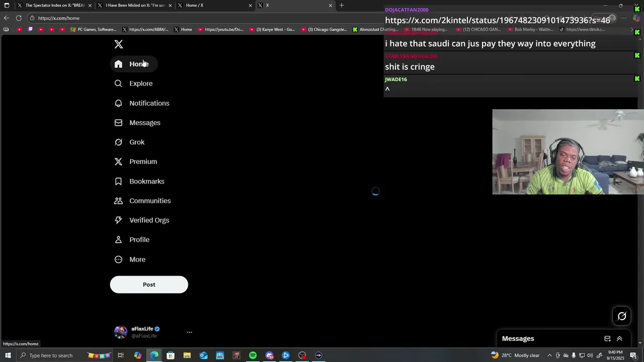The height and width of the screenshot is (362, 644).
Task: Switch to I Have Been Misled tab
Action: (135, 6)
